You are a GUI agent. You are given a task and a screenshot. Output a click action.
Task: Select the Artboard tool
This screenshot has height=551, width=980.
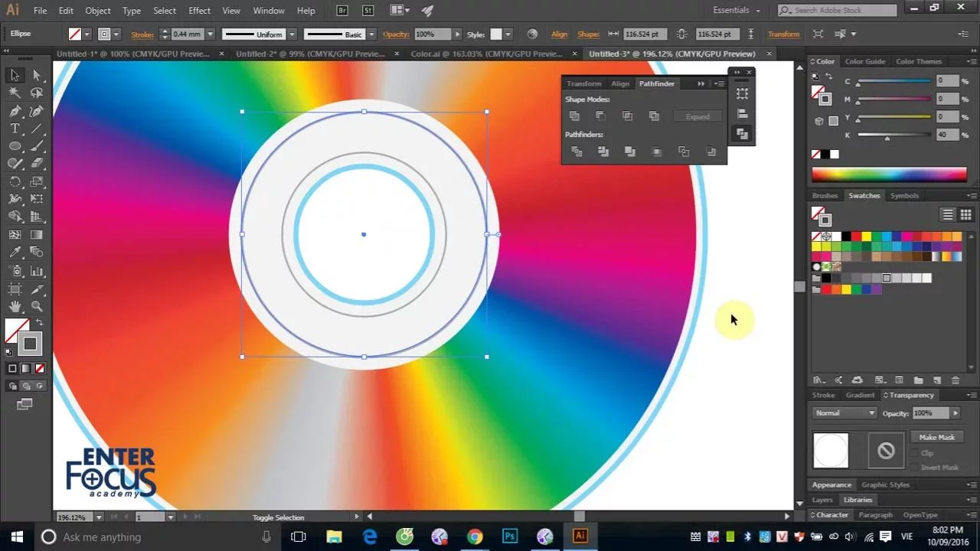click(15, 289)
